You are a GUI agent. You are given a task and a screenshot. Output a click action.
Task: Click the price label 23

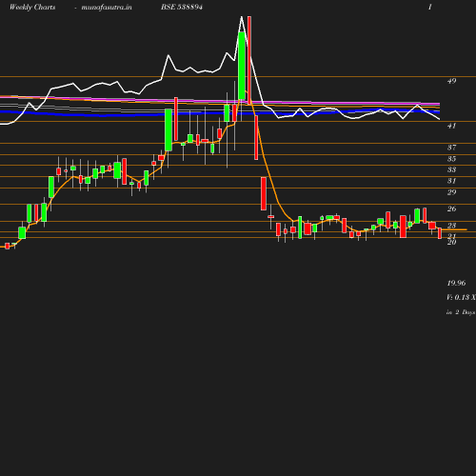pyautogui.click(x=451, y=226)
